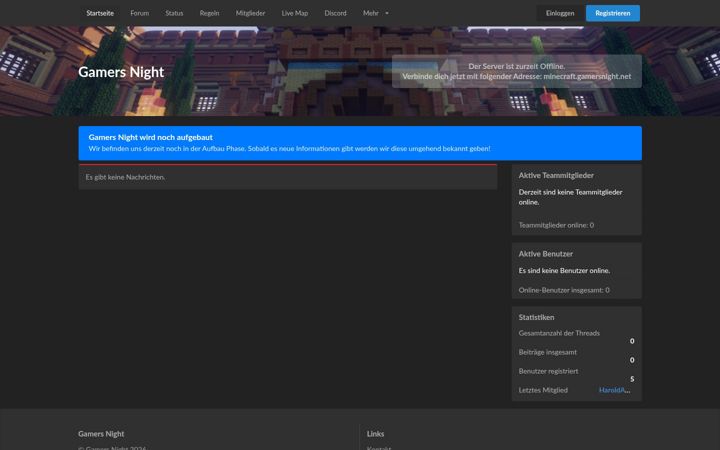The width and height of the screenshot is (720, 450).
Task: Click the 'Gesamtanzahl der Threads' label
Action: (559, 333)
